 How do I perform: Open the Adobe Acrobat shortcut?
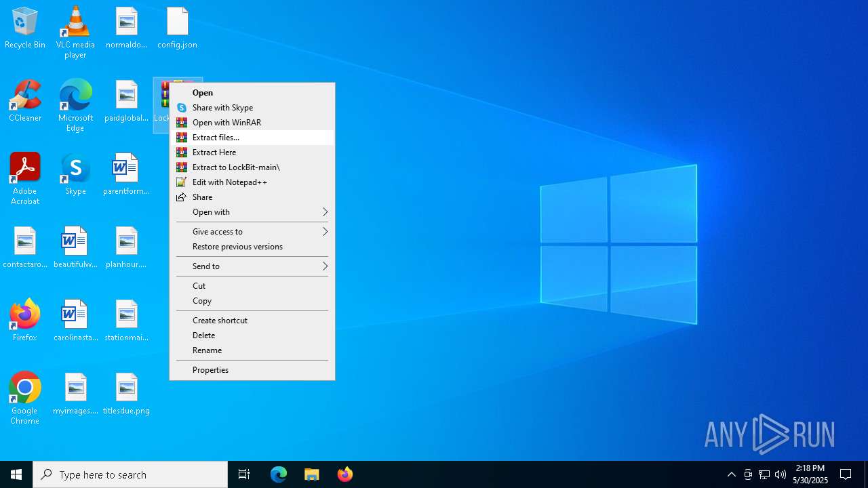click(x=25, y=179)
